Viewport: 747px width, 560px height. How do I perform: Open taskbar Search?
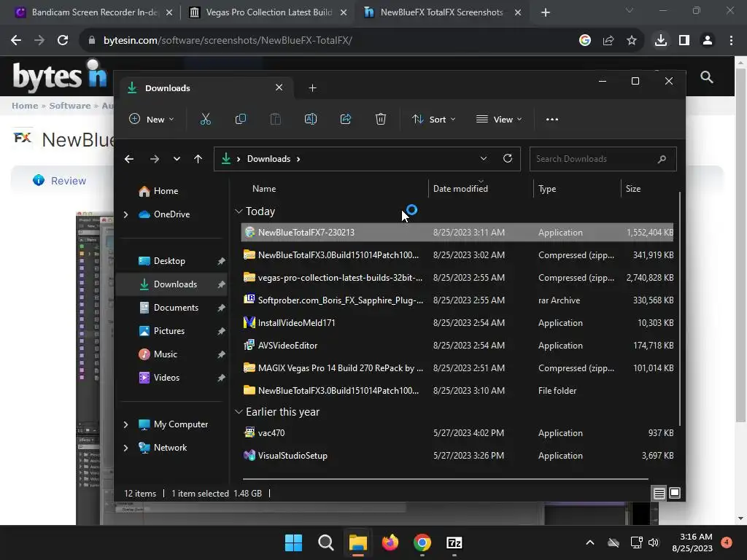click(326, 542)
